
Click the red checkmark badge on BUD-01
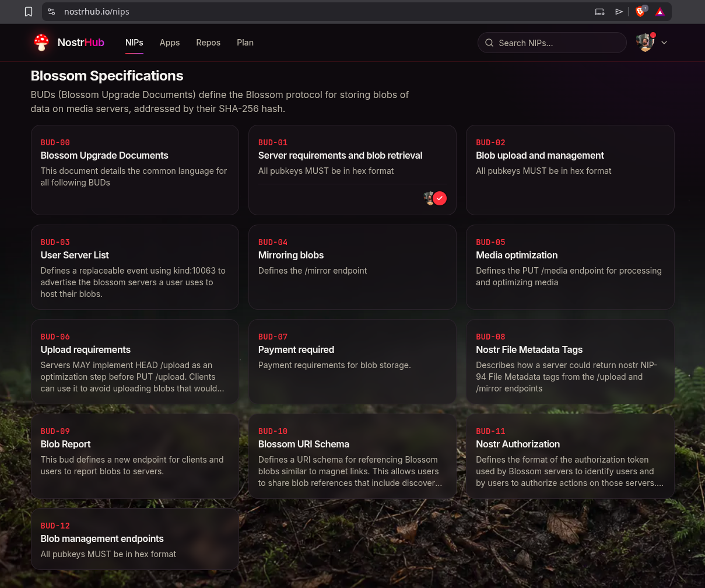(x=440, y=198)
